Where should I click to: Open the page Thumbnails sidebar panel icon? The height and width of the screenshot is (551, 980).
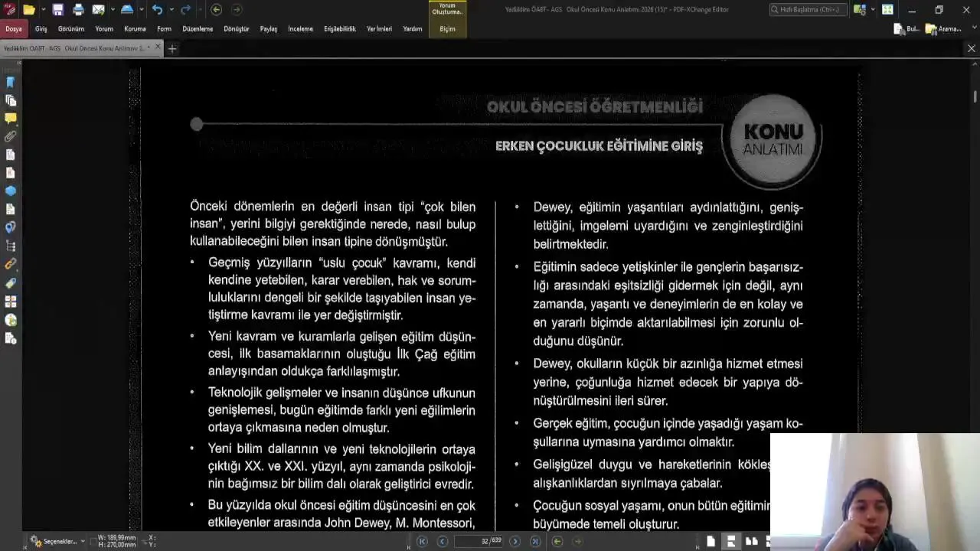(x=11, y=100)
